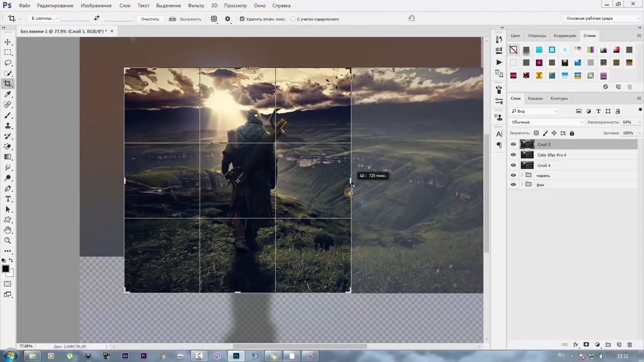Select the Hand tool
Image resolution: width=644 pixels, height=362 pixels.
click(x=8, y=230)
